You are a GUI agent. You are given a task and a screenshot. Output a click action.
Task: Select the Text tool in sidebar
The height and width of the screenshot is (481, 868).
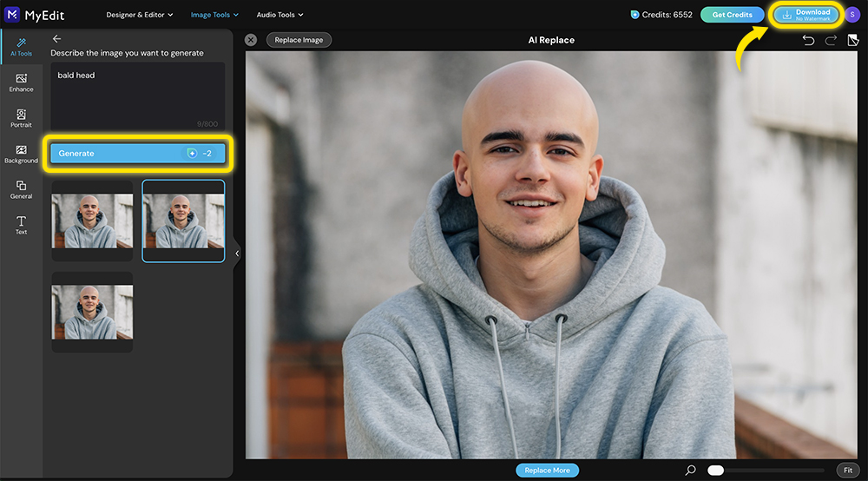click(21, 225)
